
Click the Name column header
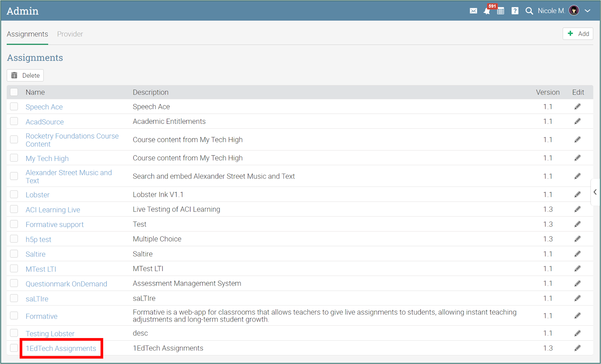point(35,92)
